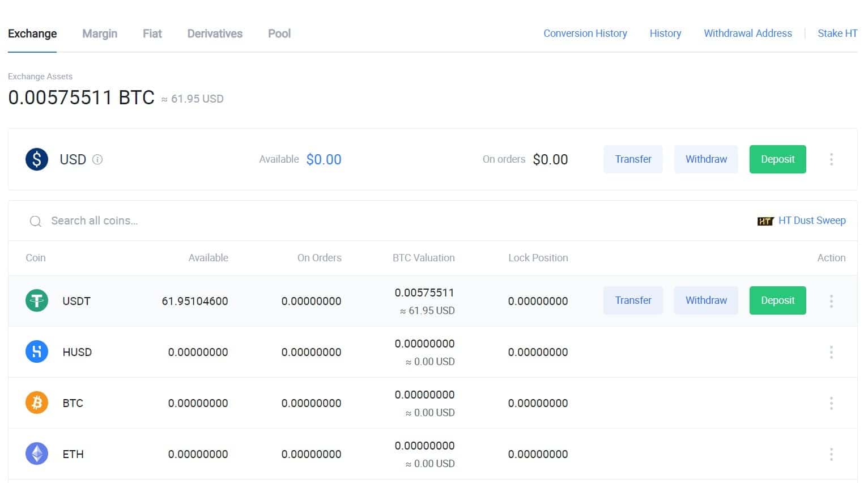
Task: Click Transfer for USD balance
Action: click(633, 159)
